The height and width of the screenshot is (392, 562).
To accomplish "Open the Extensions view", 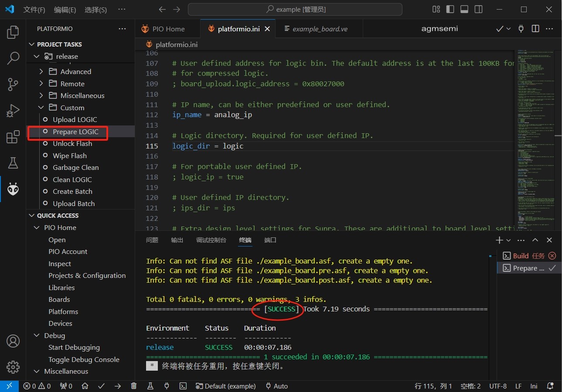I will (x=13, y=137).
